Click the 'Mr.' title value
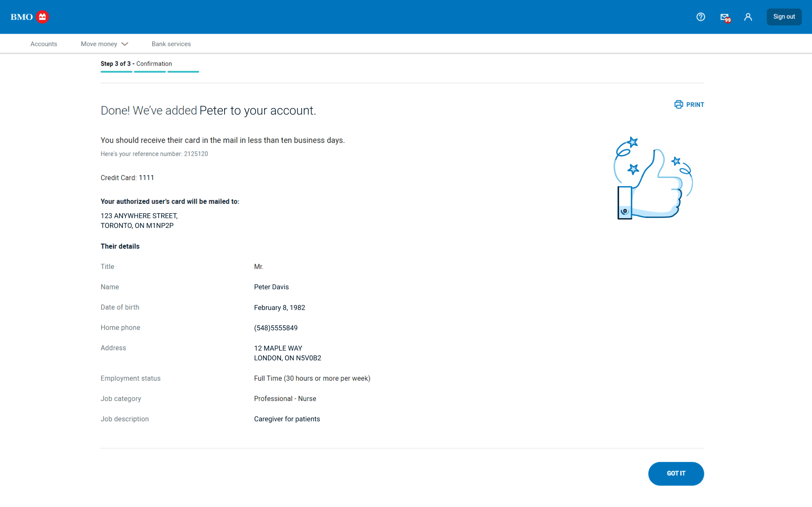Screen dimensions: 812x507 point(259,266)
